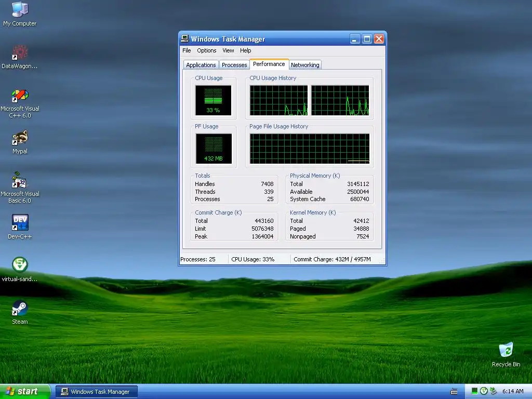
Task: Select the Recycle Bin icon
Action: (506, 355)
